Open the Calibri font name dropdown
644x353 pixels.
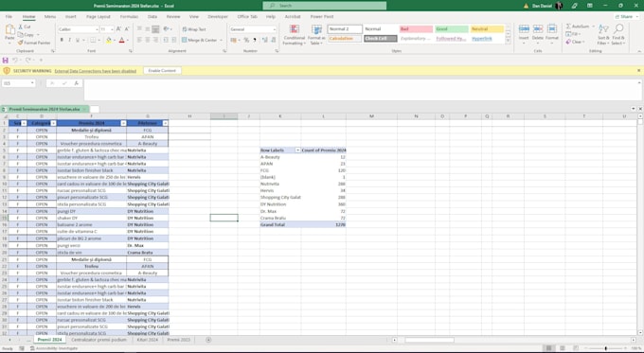click(x=97, y=29)
